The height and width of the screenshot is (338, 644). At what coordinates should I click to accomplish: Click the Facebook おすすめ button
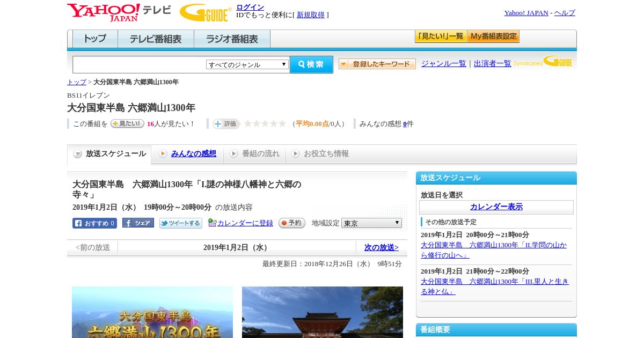(94, 223)
